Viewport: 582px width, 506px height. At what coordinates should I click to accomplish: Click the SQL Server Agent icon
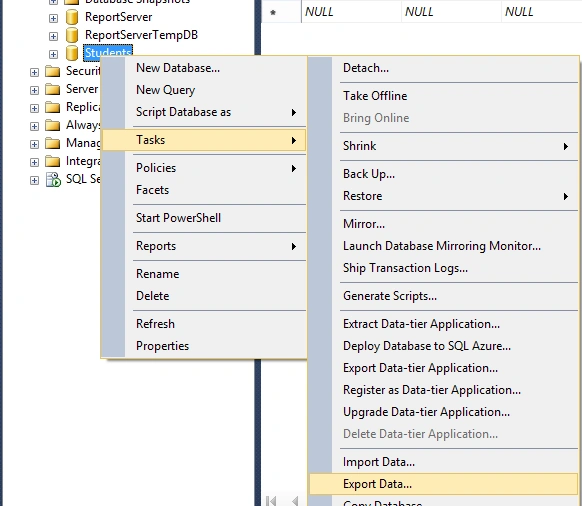coord(53,180)
